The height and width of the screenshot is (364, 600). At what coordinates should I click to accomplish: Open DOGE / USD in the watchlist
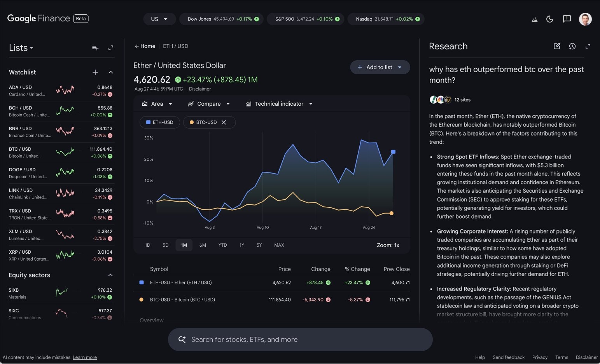point(61,173)
